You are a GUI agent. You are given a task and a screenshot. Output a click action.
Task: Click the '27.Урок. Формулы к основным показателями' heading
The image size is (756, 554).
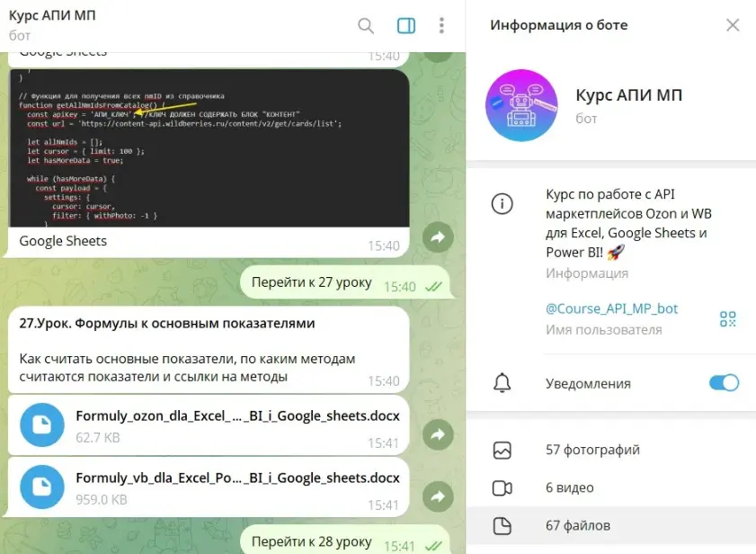click(x=167, y=324)
